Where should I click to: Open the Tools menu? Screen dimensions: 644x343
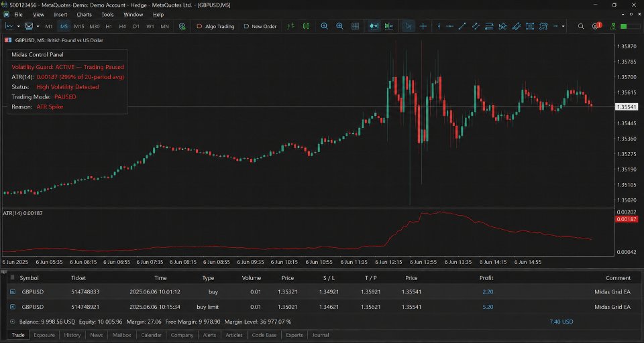coord(107,14)
